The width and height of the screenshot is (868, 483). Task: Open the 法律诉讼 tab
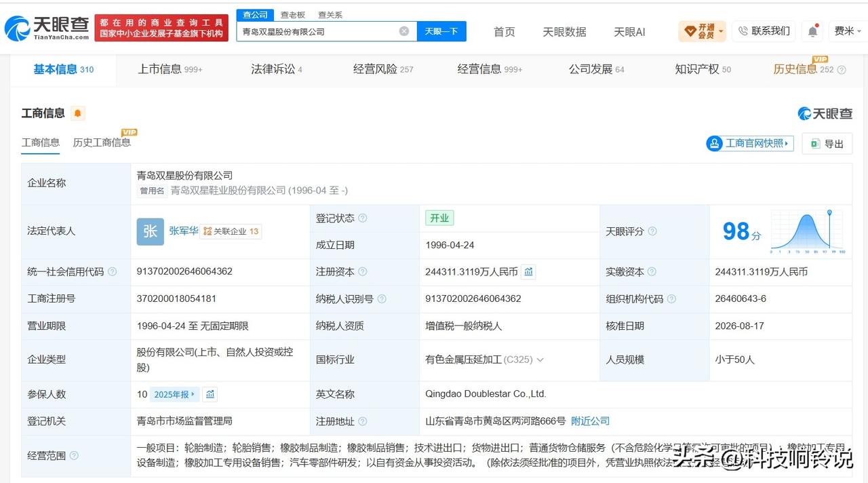pyautogui.click(x=277, y=69)
